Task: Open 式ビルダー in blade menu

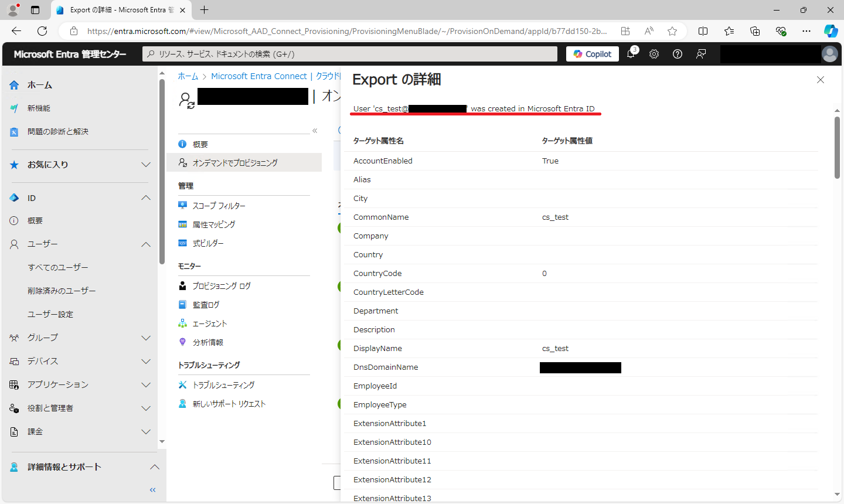Action: point(208,243)
